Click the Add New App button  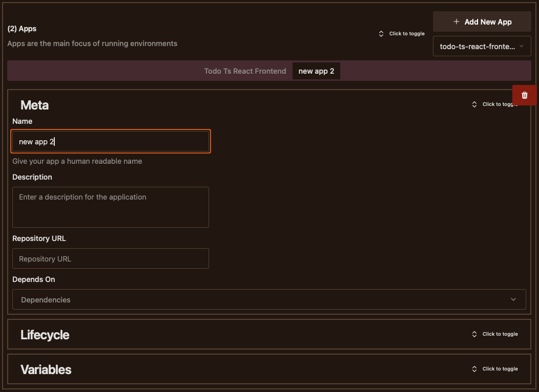[x=482, y=21]
